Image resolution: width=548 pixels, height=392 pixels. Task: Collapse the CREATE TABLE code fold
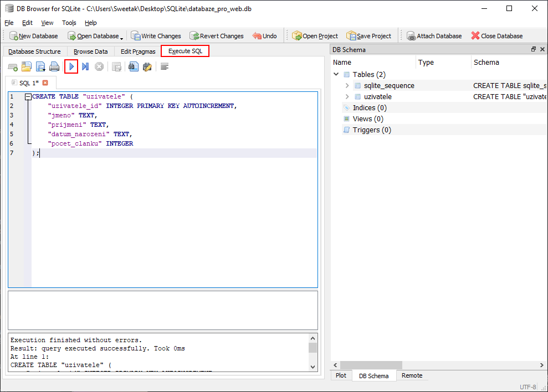click(x=28, y=97)
